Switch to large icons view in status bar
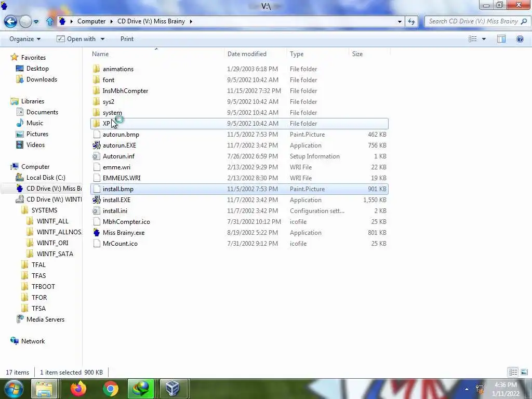Screen dimensions: 532x399 pyautogui.click(x=524, y=372)
